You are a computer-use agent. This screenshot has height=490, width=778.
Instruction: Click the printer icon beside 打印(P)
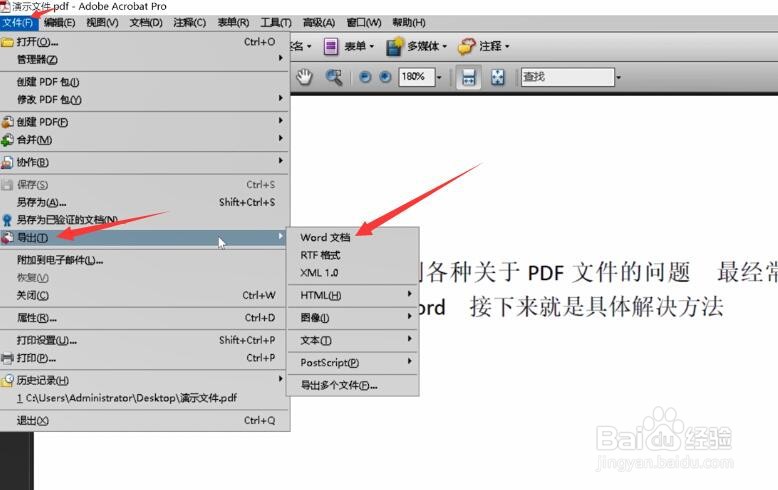(7, 358)
